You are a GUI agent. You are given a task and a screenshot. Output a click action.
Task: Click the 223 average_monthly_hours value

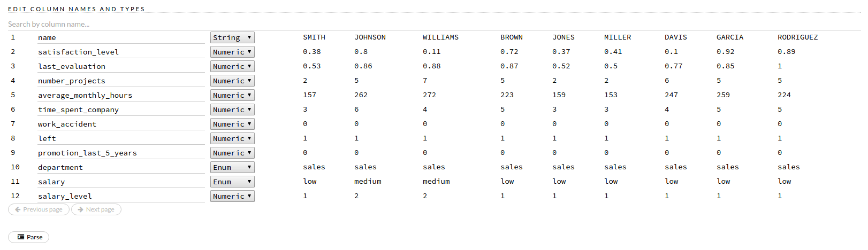pyautogui.click(x=507, y=95)
